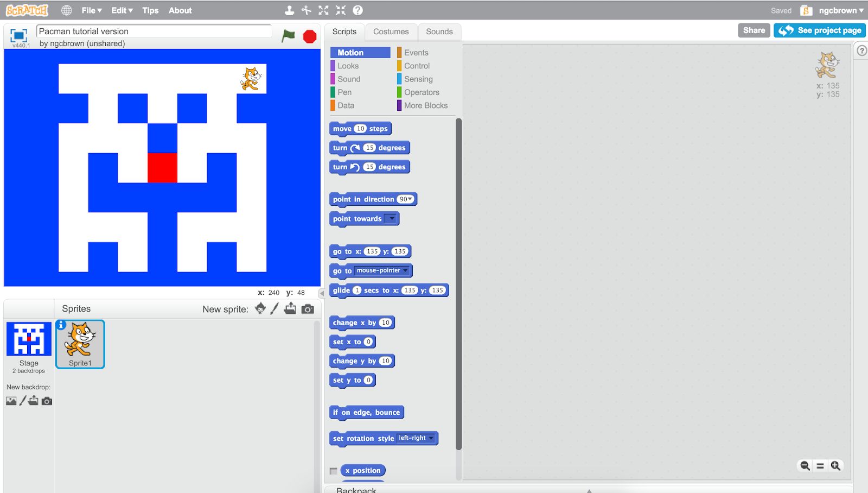Viewport: 868px width, 493px height.
Task: Upload sprite from file
Action: [290, 308]
